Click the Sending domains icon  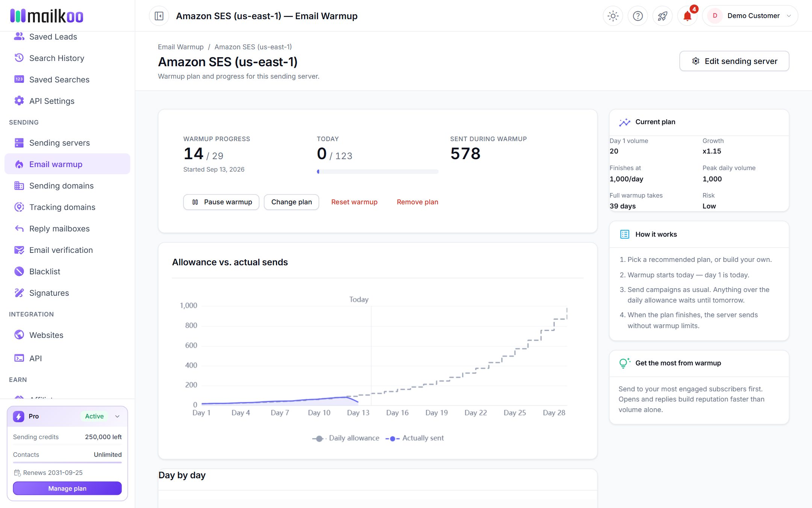pyautogui.click(x=19, y=186)
